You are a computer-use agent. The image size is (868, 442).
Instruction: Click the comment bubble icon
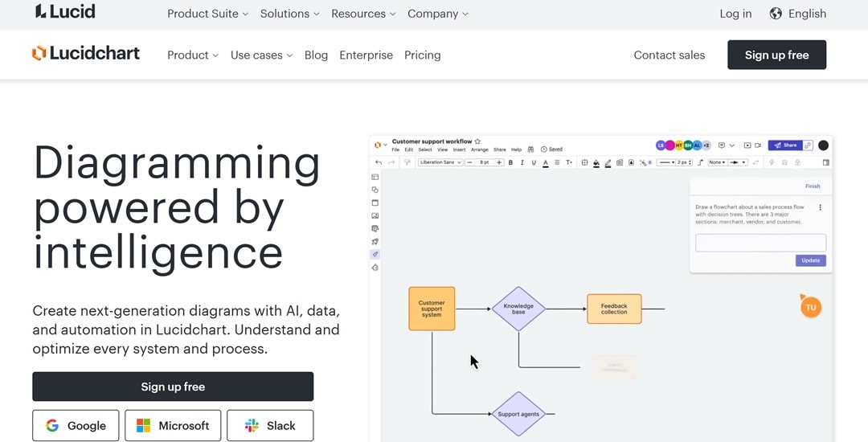coord(721,145)
